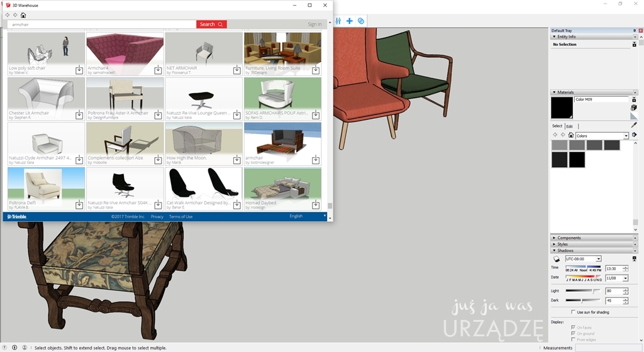644x352 pixels.
Task: Adjust the Dark intensity slider
Action: [583, 300]
